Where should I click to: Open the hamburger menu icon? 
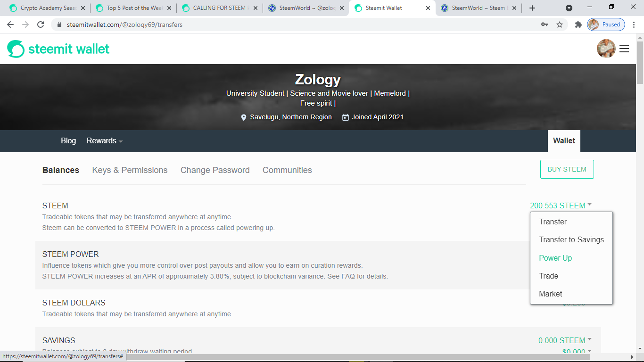pyautogui.click(x=624, y=49)
